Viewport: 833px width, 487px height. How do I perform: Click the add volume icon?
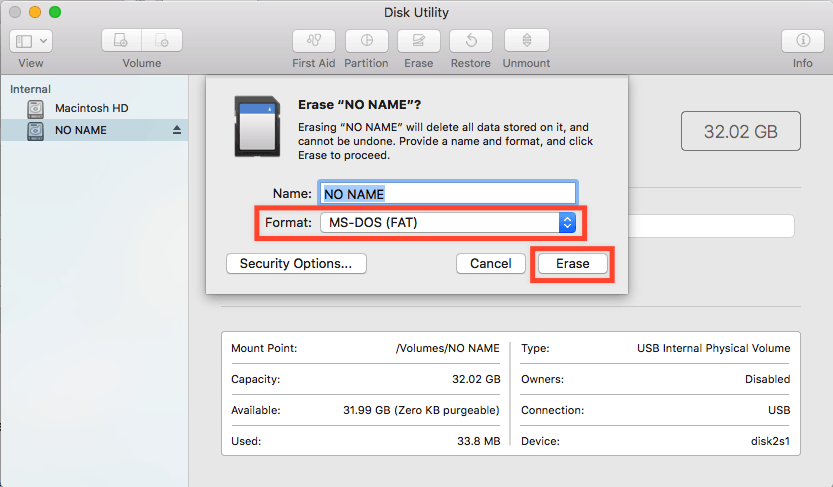[x=122, y=41]
